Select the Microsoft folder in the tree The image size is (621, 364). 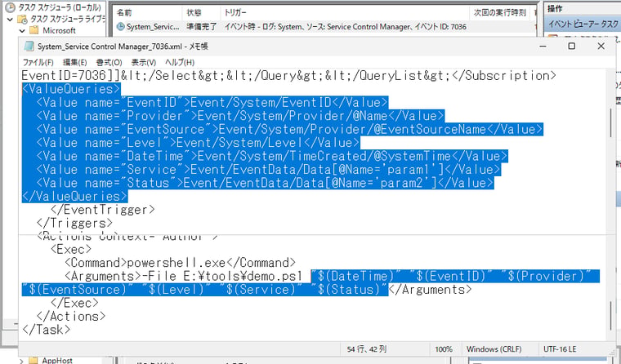coord(59,30)
